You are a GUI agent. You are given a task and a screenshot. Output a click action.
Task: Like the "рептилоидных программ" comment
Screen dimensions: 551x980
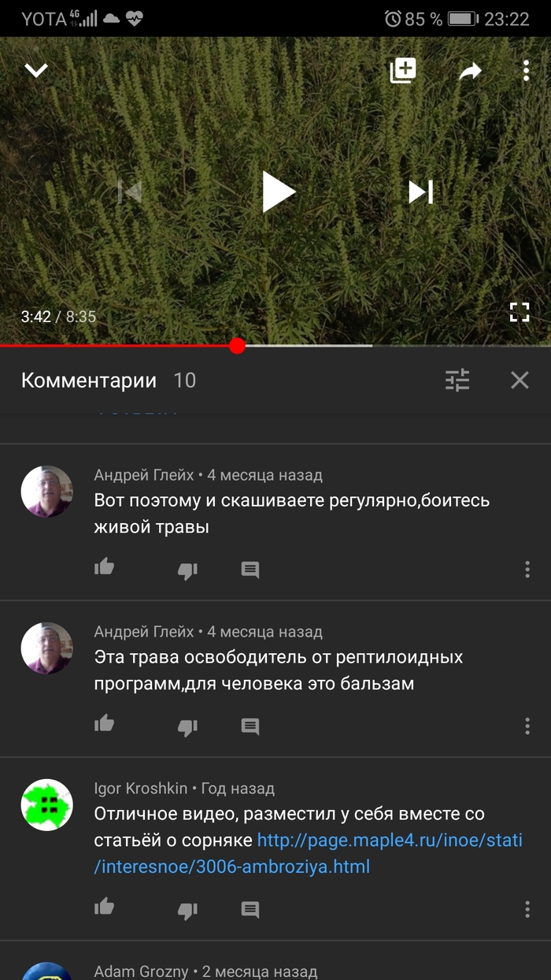click(104, 722)
